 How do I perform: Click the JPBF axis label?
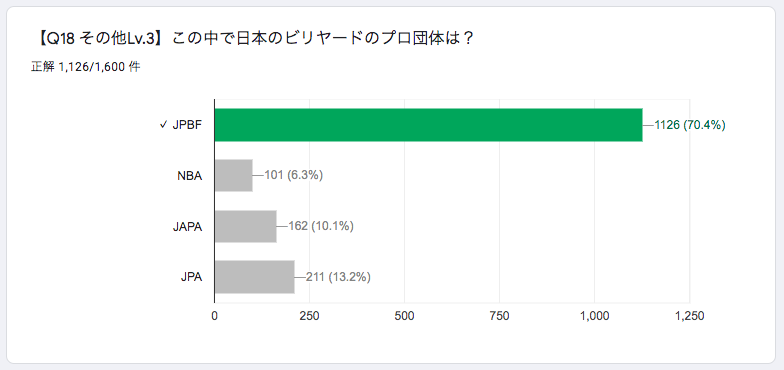click(188, 126)
